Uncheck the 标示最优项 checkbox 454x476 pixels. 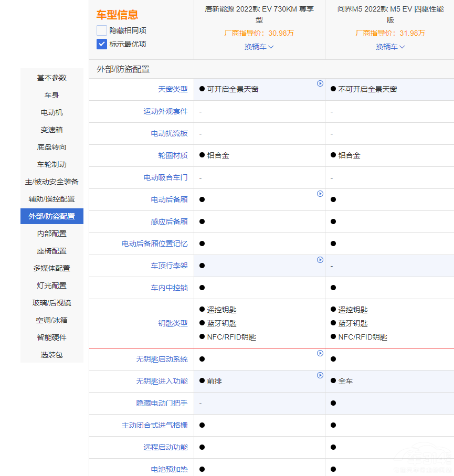pyautogui.click(x=102, y=44)
